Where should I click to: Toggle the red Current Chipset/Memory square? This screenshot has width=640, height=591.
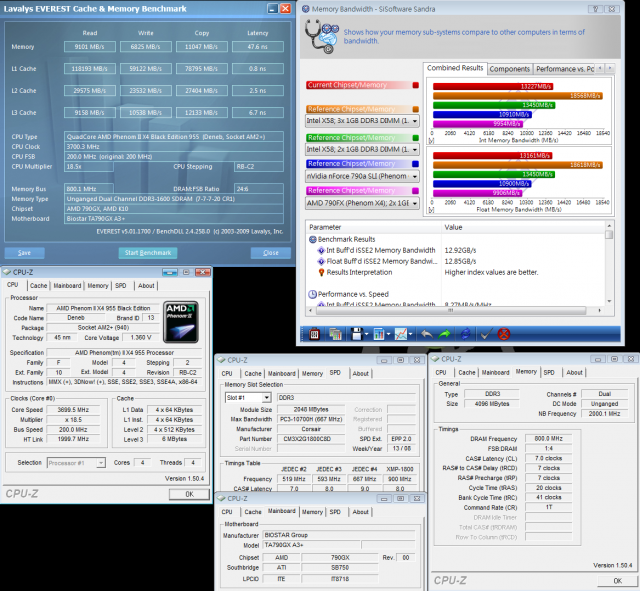[416, 85]
